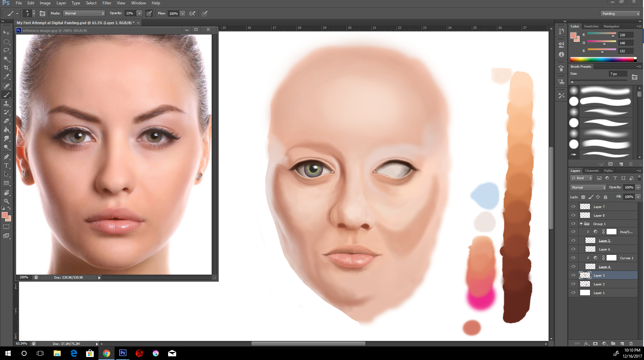The height and width of the screenshot is (360, 644).
Task: Hide Layer 3 using eye icon
Action: click(573, 275)
